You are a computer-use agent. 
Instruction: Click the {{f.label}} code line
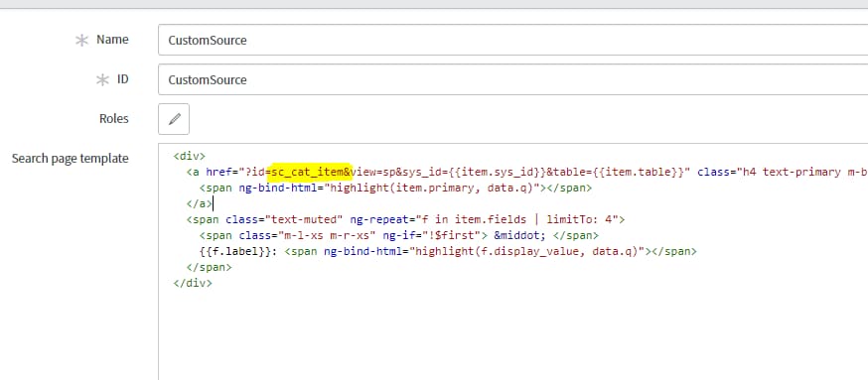click(448, 251)
